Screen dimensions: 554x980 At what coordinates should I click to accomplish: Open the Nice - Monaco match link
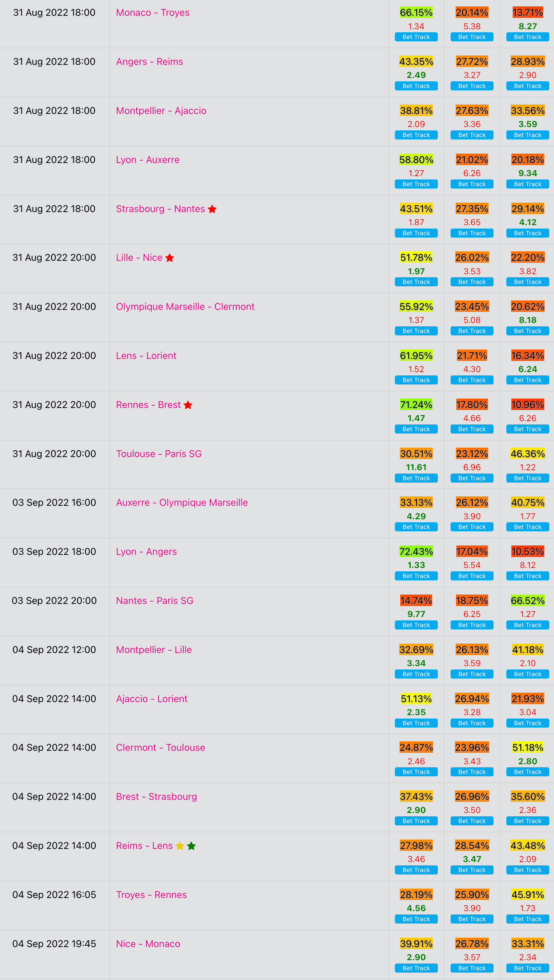tap(148, 944)
